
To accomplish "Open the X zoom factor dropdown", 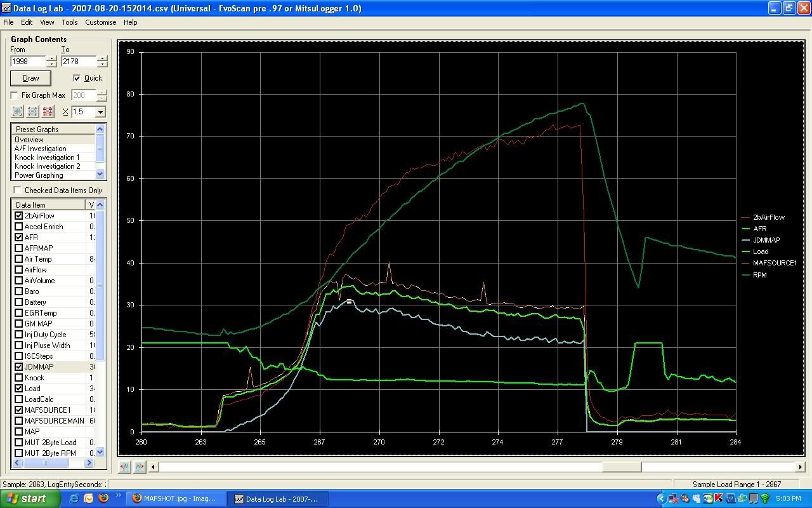I will 100,112.
